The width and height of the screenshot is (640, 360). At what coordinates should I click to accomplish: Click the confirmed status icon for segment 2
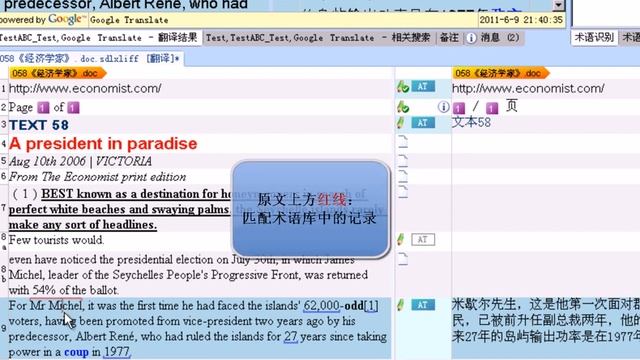point(402,107)
